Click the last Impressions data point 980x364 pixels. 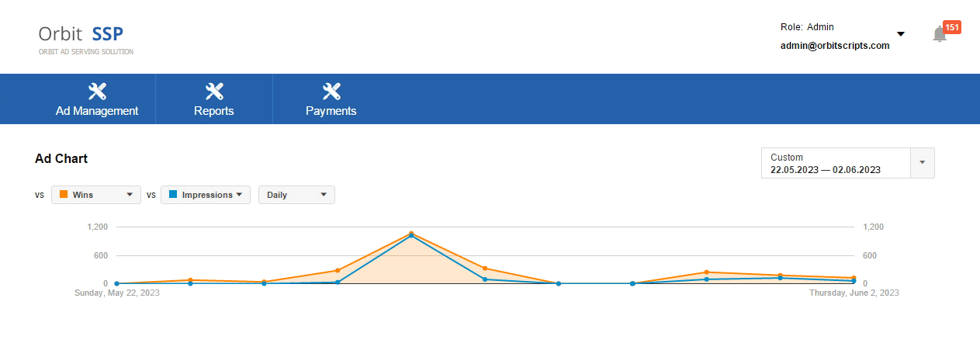(854, 281)
